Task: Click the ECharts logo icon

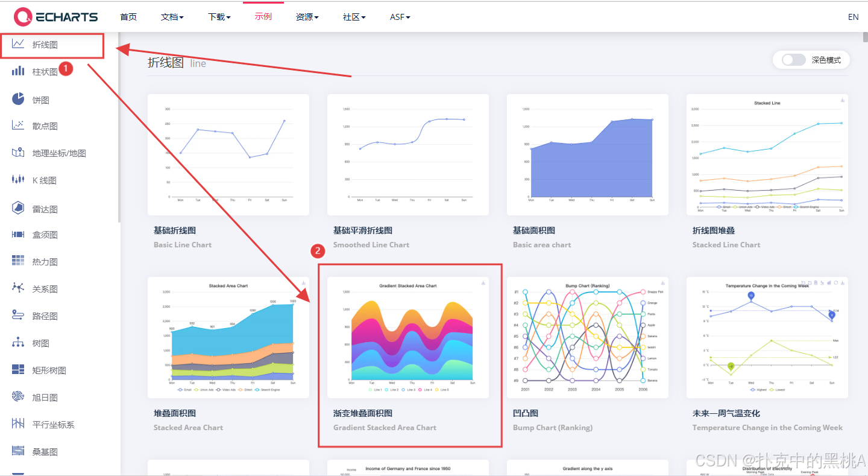Action: [23, 17]
